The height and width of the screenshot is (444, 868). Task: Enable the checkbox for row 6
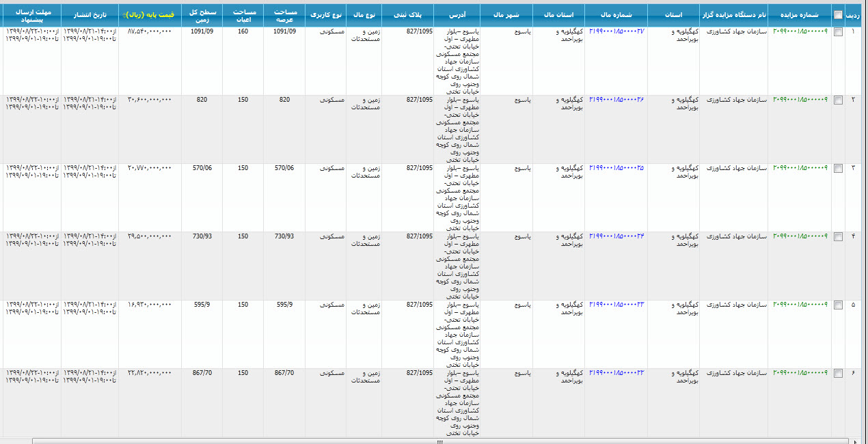coord(838,373)
